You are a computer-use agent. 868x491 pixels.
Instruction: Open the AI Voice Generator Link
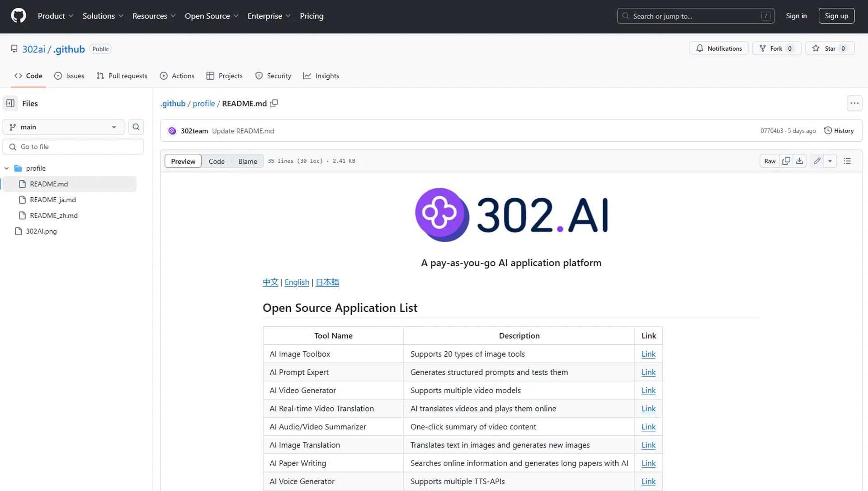[648, 481]
